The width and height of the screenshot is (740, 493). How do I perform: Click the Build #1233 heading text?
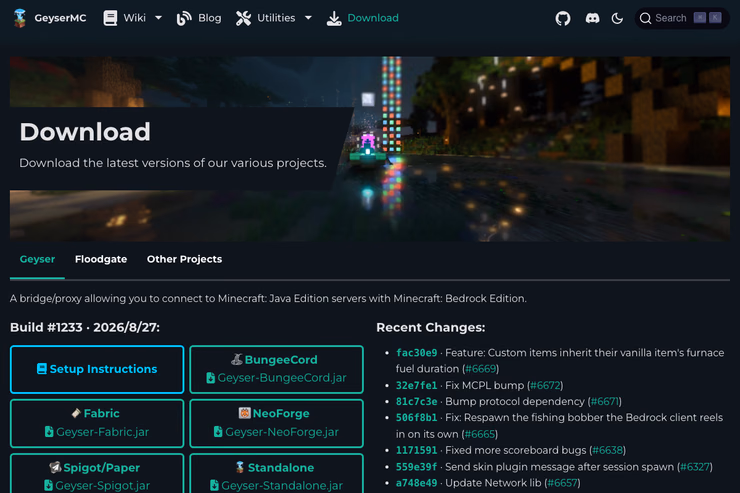[x=85, y=327]
